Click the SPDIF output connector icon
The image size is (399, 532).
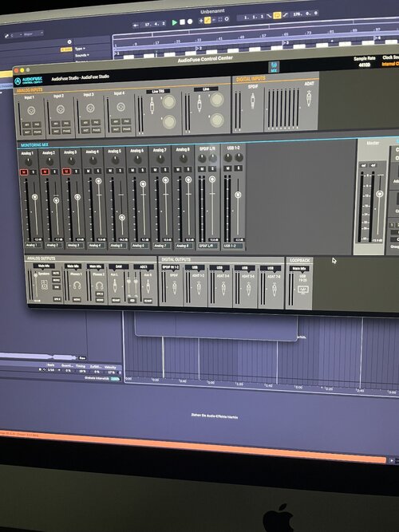[x=175, y=288]
